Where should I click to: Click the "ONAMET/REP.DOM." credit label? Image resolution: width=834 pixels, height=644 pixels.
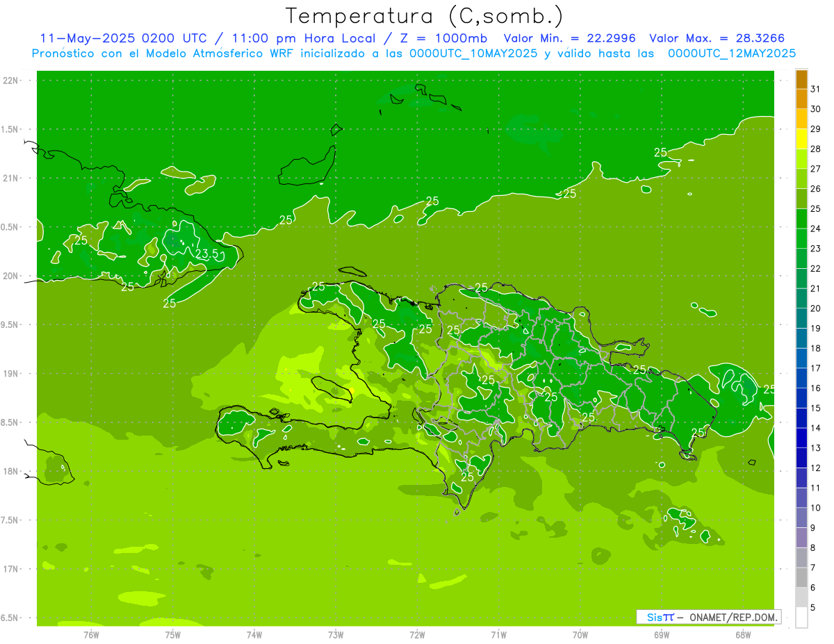(733, 617)
